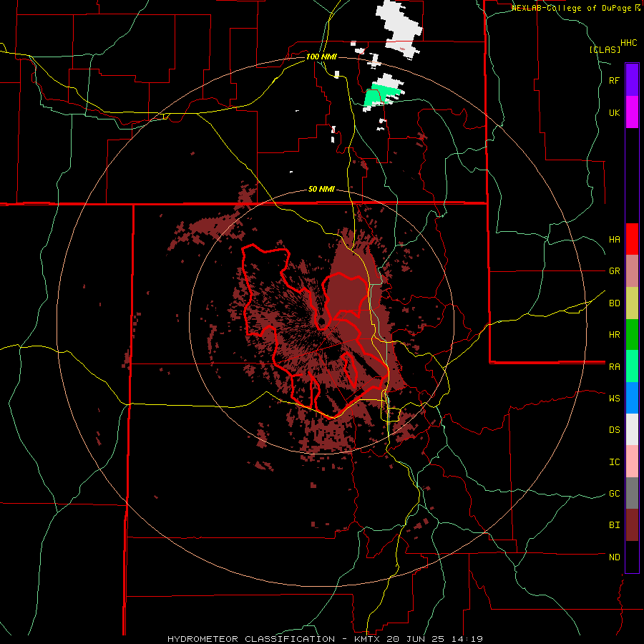The height and width of the screenshot is (644, 644).
Task: Click the BI brown legend swatch
Action: tap(632, 525)
